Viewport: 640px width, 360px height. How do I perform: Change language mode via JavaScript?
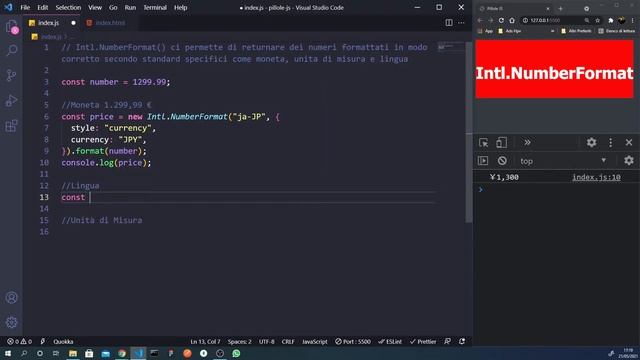(x=315, y=342)
